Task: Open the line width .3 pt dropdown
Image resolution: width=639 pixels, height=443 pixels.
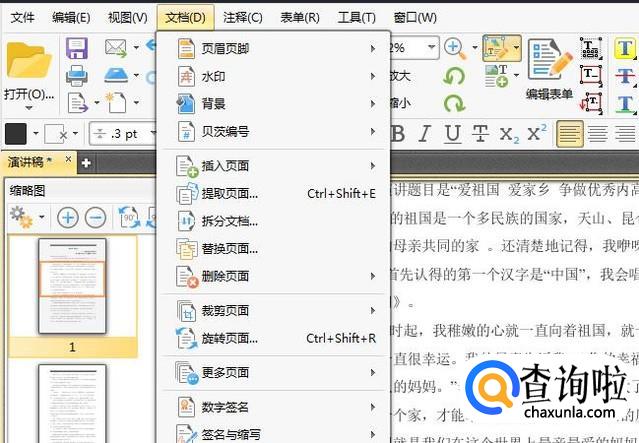Action: tap(153, 134)
